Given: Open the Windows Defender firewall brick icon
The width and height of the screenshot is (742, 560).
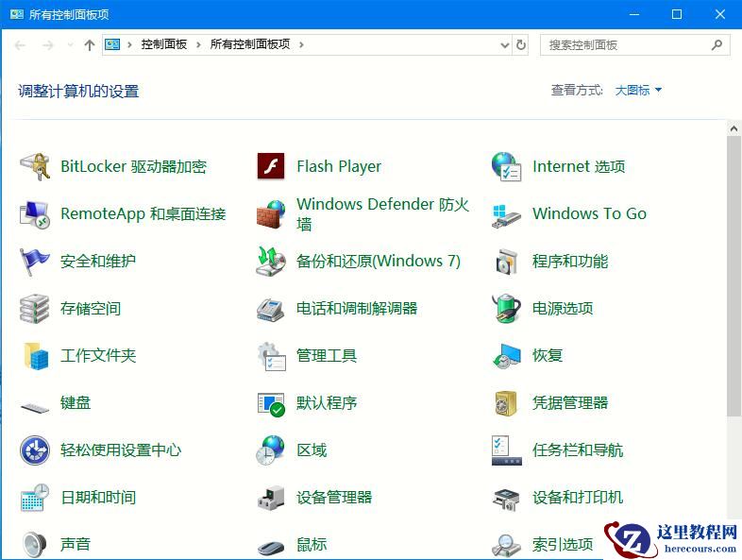Looking at the screenshot, I should (x=271, y=214).
